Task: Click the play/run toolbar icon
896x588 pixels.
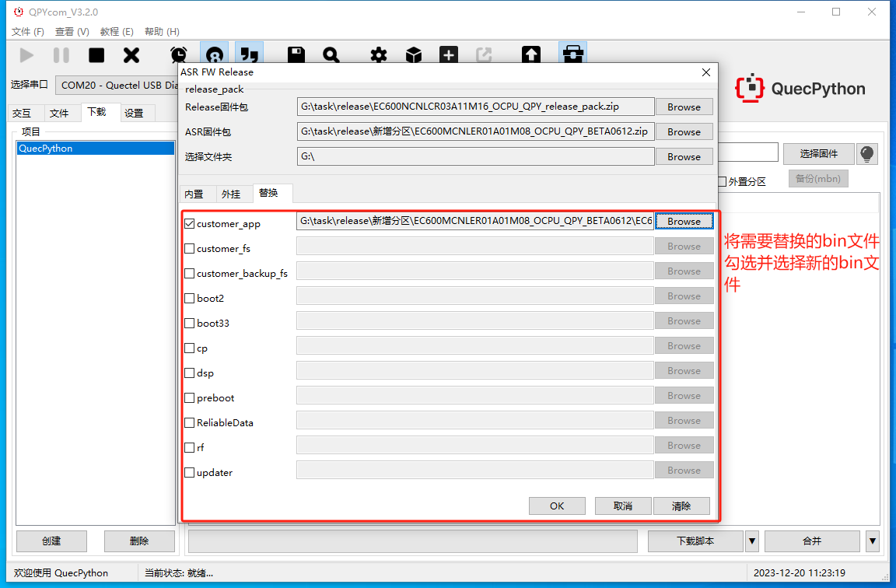Action: point(26,55)
